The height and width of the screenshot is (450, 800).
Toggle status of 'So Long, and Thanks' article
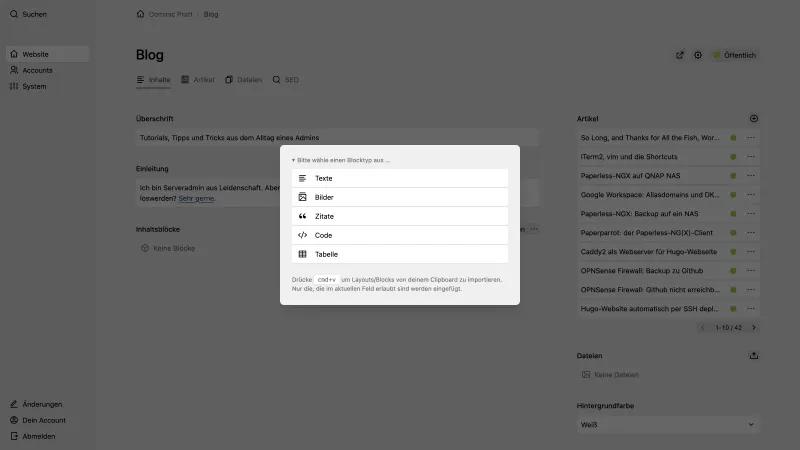(733, 138)
